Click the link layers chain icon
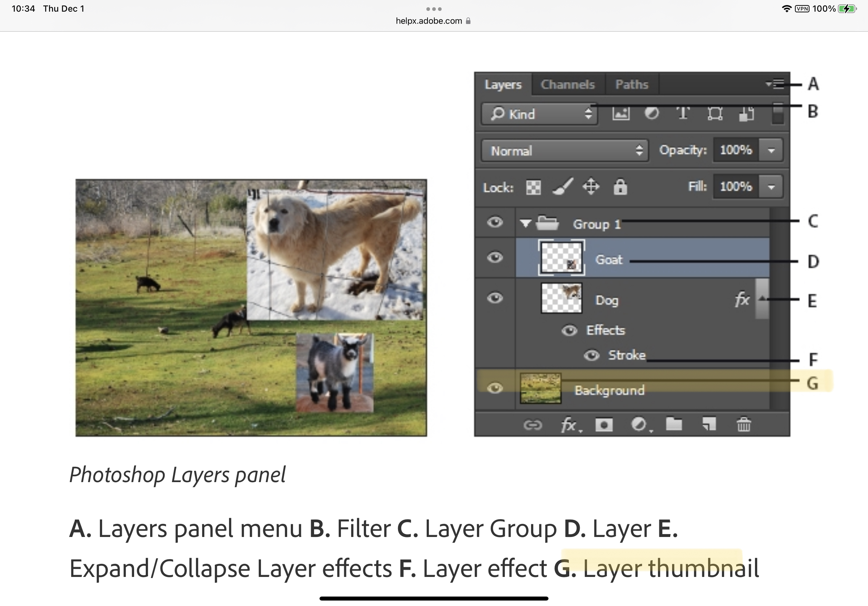Viewport: 868px width, 606px height. point(533,425)
